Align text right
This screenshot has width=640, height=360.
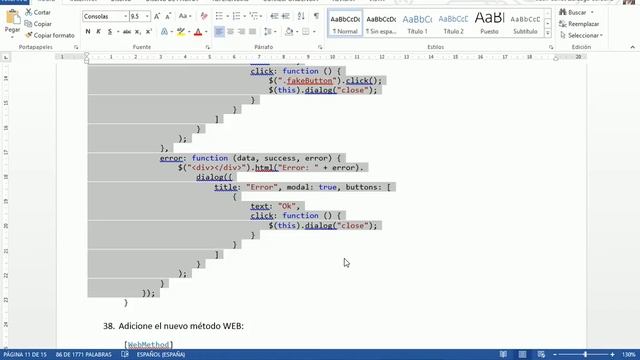coord(241,31)
